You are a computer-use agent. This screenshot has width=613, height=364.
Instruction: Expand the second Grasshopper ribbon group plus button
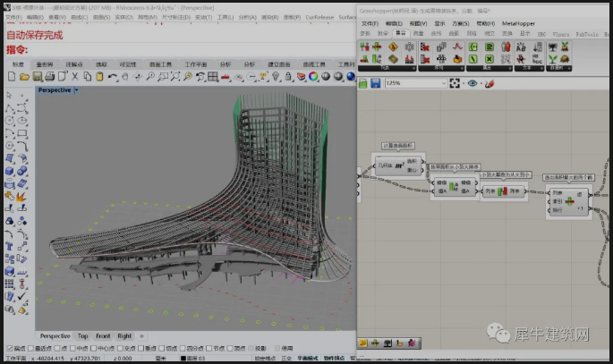[462, 68]
